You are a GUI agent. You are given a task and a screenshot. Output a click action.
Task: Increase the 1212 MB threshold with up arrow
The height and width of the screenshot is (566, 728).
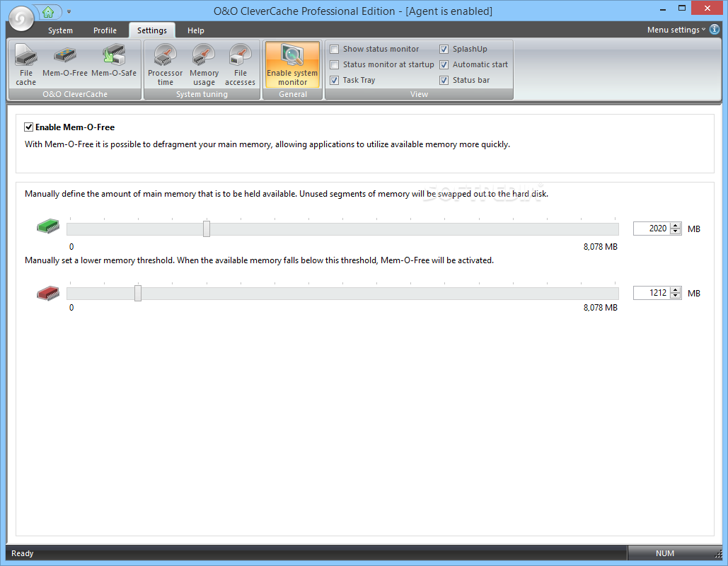676,290
